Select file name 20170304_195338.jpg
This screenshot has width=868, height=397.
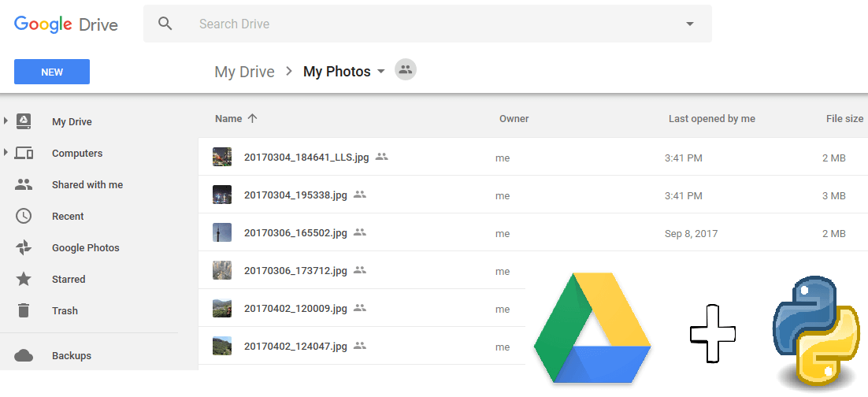(x=295, y=195)
